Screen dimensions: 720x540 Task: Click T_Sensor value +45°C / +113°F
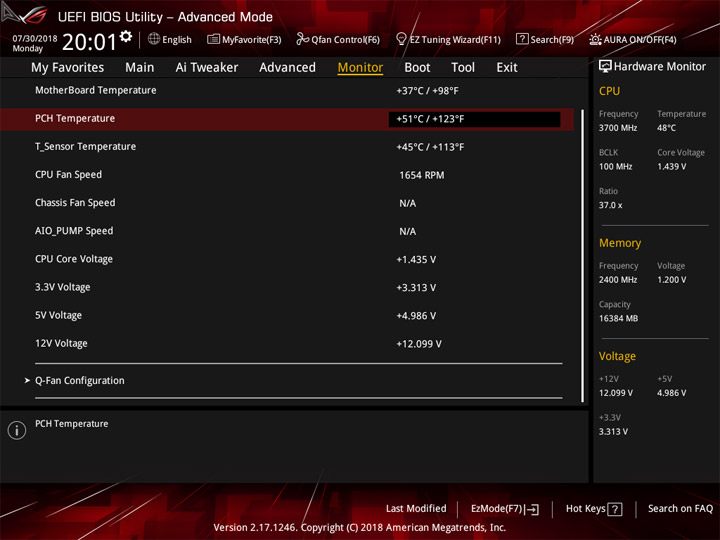430,147
